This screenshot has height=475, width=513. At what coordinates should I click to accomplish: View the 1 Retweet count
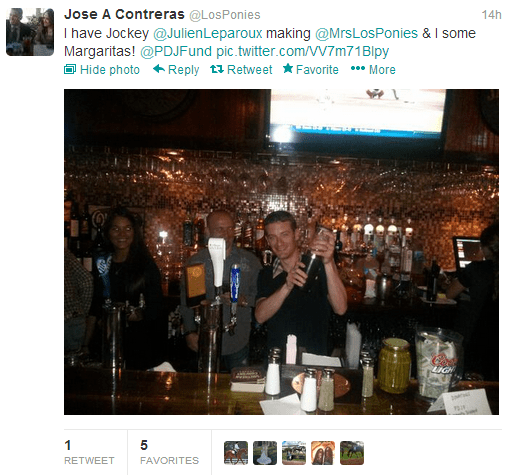[x=89, y=452]
